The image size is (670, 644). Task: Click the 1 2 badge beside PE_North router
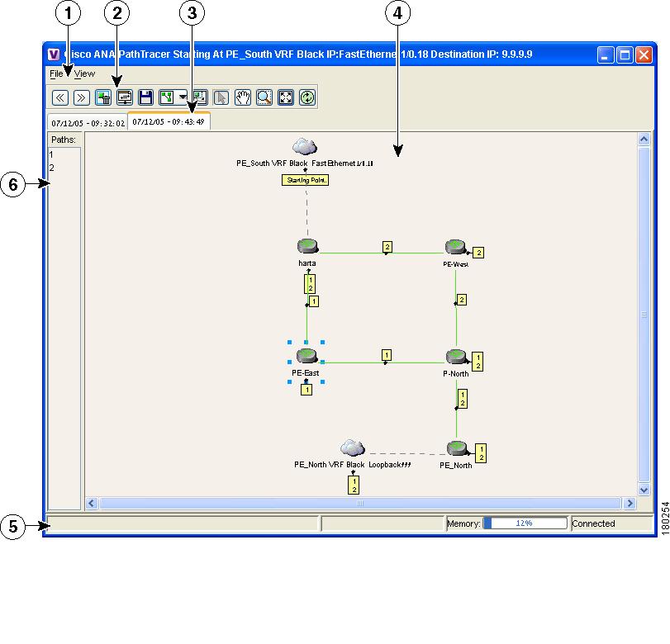tap(481, 453)
